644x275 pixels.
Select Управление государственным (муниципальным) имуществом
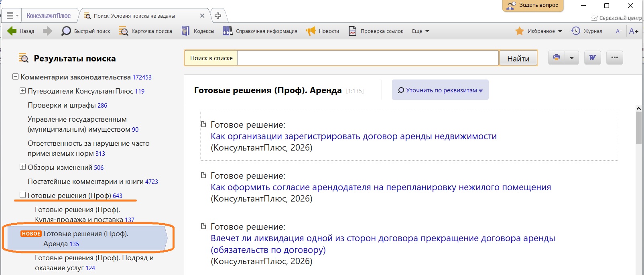pos(83,124)
